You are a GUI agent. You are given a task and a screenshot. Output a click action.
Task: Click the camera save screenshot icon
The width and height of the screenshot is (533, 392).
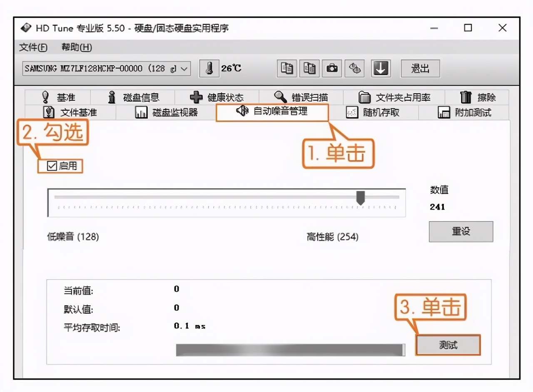[x=332, y=68]
